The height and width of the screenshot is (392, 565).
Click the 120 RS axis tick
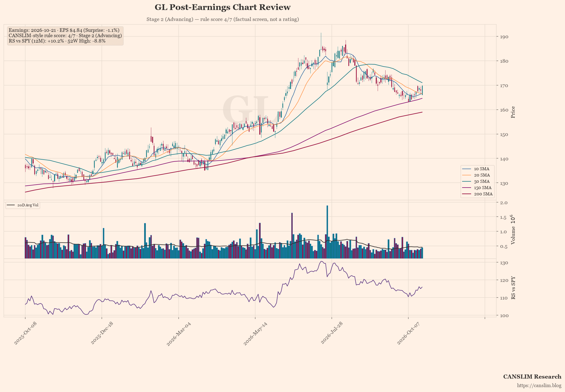pos(505,280)
